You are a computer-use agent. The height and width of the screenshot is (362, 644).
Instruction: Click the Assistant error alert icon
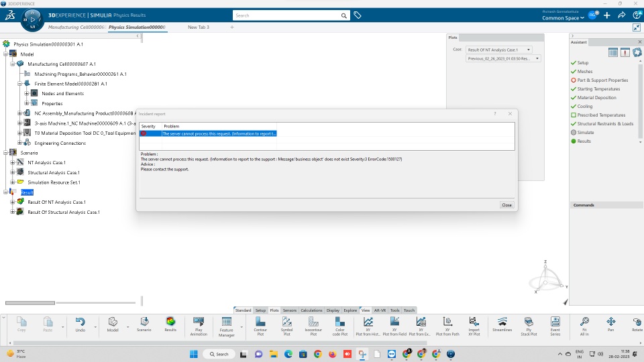(625, 52)
